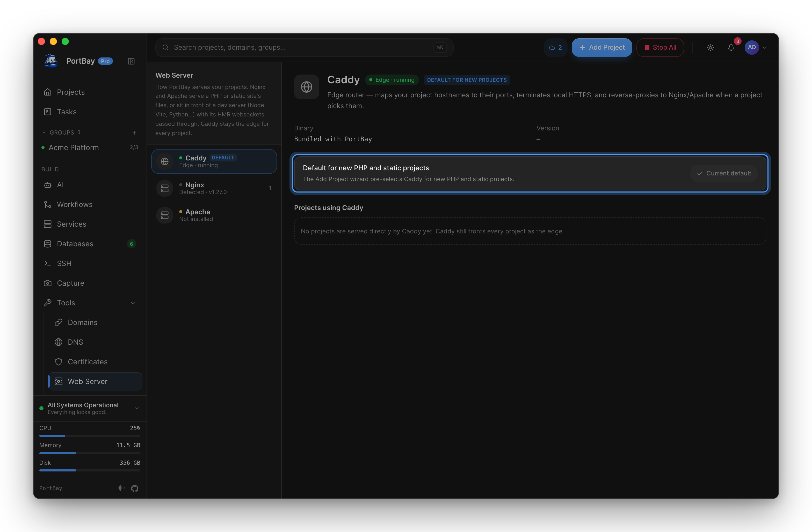
Task: Collapse the Tools section chevron
Action: (133, 303)
